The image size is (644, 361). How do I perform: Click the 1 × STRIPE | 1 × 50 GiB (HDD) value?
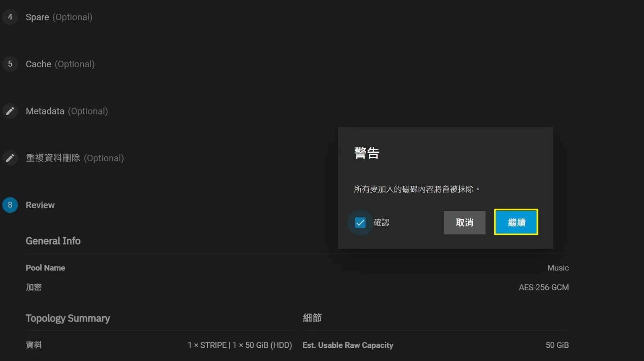240,345
